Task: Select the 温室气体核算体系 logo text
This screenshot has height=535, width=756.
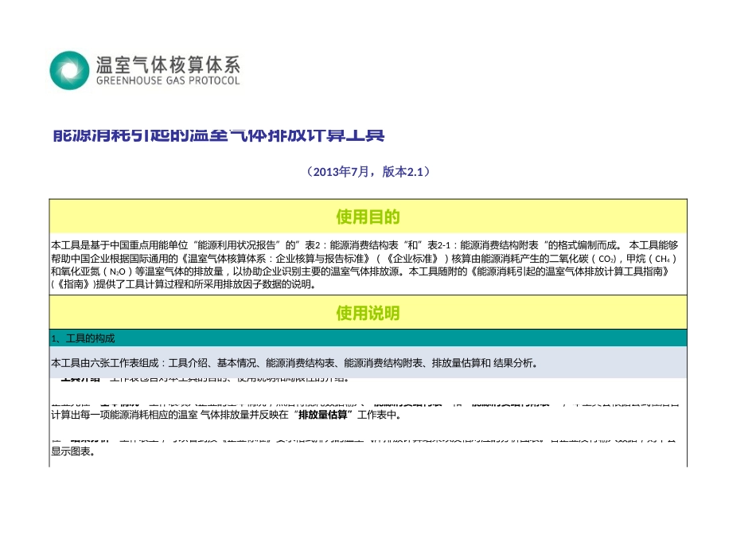Action: 168,64
